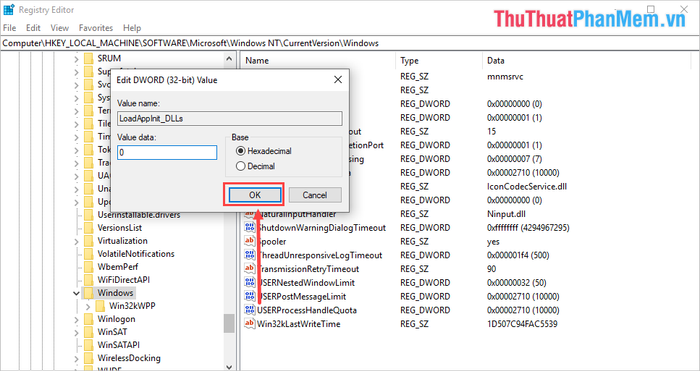Click the ThreadUnresponsiveLogTimeout DWORD icon
The height and width of the screenshot is (371, 700).
tap(249, 255)
